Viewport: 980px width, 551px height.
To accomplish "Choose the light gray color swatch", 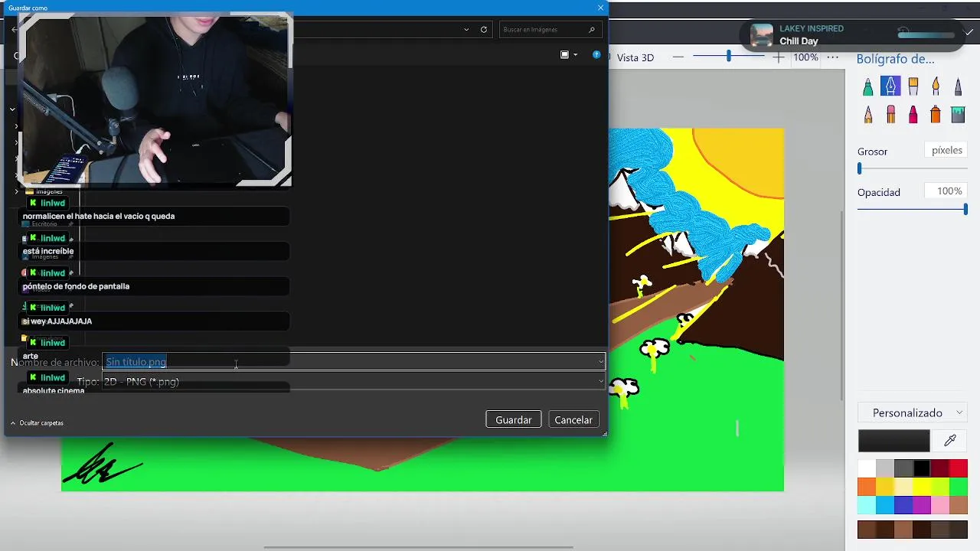I will point(885,468).
